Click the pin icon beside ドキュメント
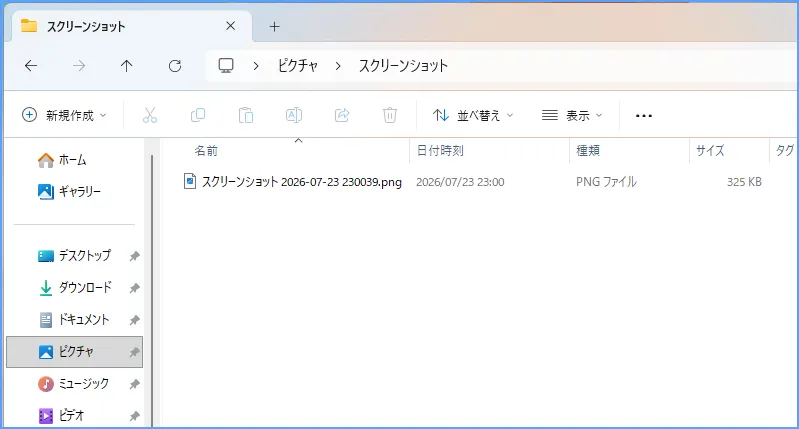The width and height of the screenshot is (799, 429). [134, 320]
